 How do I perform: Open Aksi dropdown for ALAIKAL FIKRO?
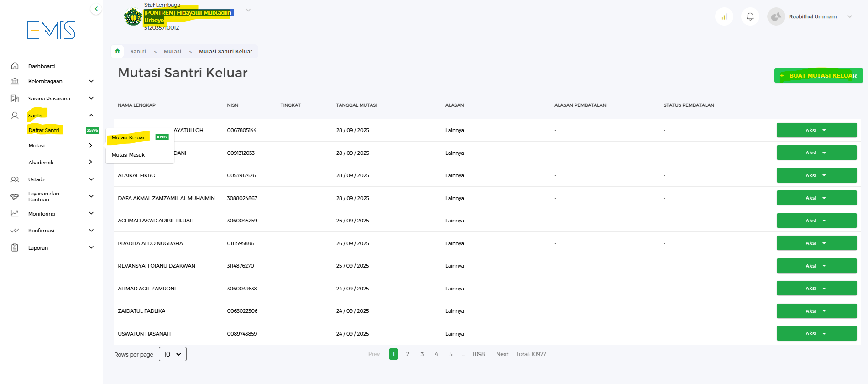(x=816, y=175)
